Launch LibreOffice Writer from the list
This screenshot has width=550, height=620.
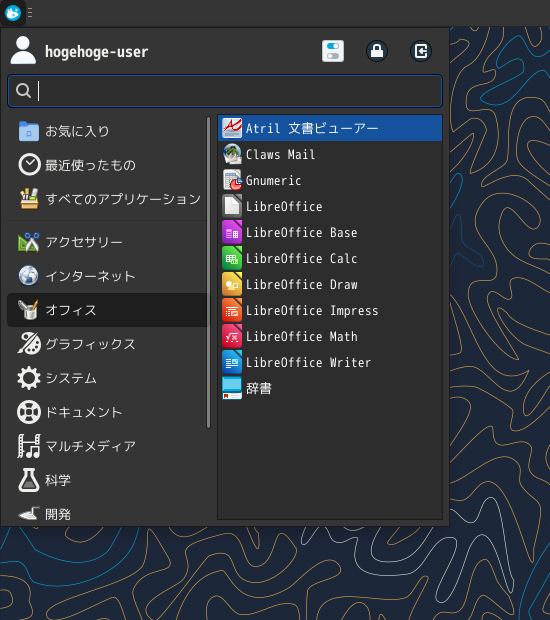(330, 363)
